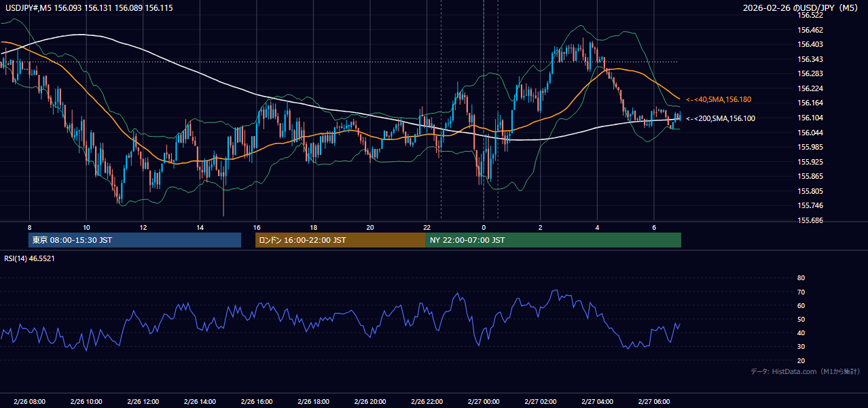Image resolution: width=868 pixels, height=408 pixels.
Task: Select the 東京 08:00-15:30 JST session bar
Action: coord(135,240)
